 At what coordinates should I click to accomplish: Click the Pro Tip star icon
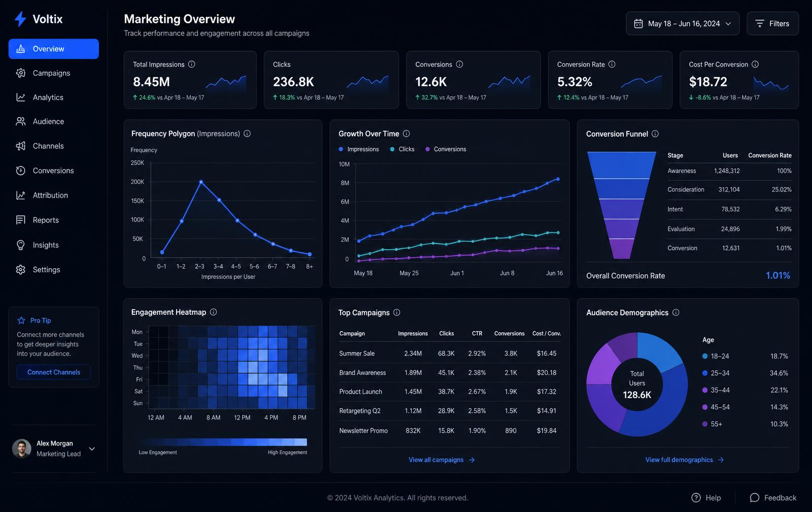click(x=21, y=321)
